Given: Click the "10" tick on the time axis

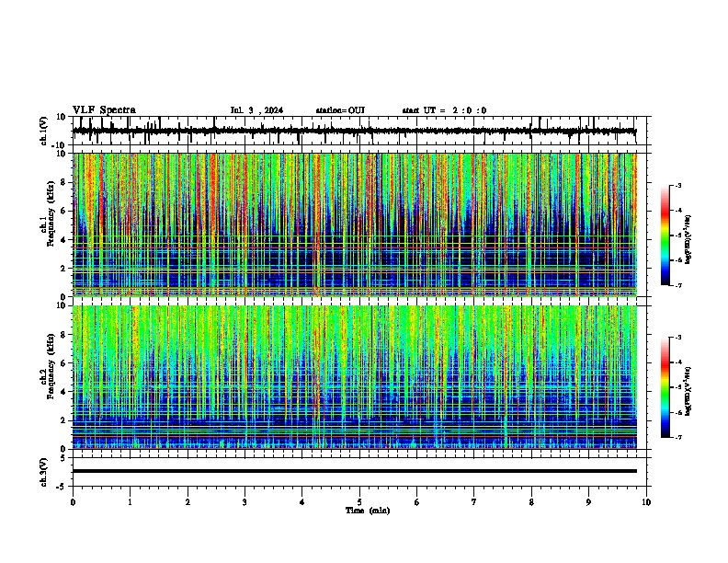Looking at the screenshot, I should tap(646, 502).
